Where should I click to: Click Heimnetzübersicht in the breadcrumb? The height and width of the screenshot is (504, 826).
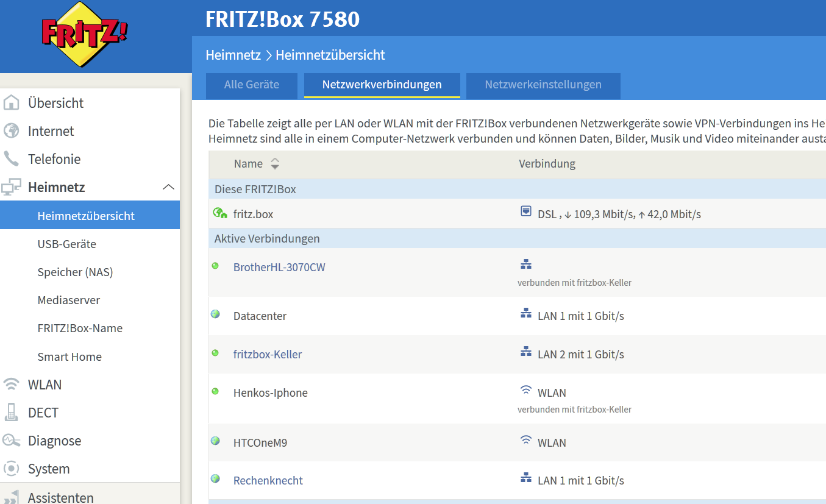[330, 55]
